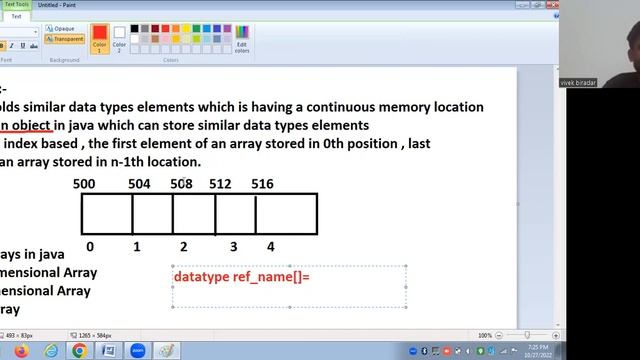Screen dimensions: 640x360
Task: Click the index '0' under the array
Action: click(x=90, y=247)
